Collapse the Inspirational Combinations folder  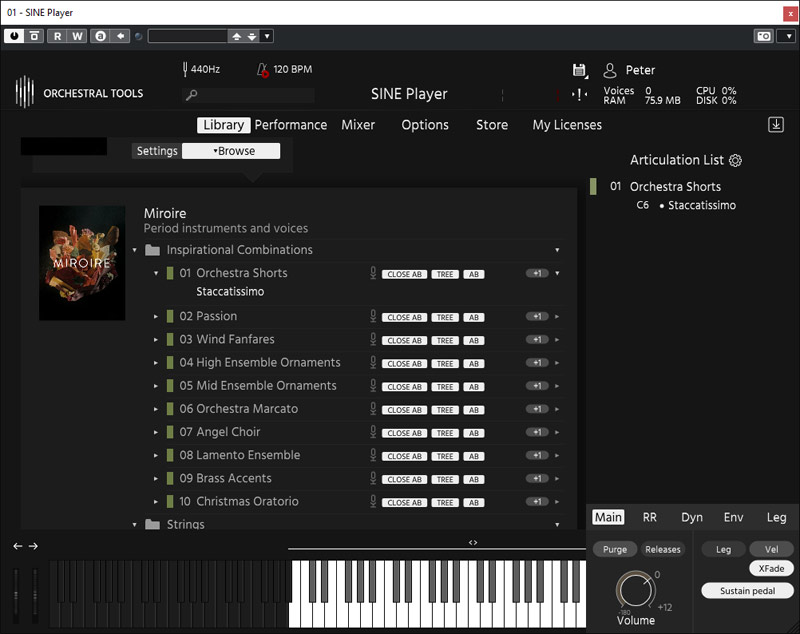pyautogui.click(x=135, y=250)
